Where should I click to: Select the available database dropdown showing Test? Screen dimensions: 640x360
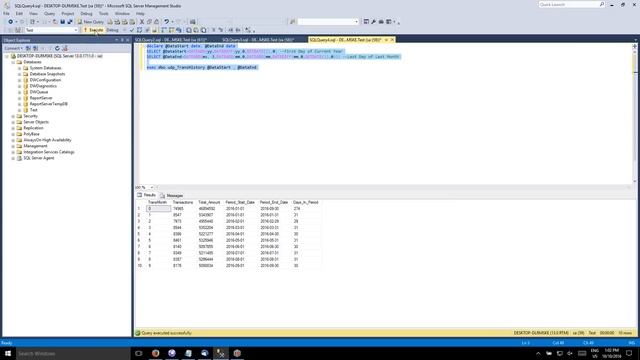[51, 30]
